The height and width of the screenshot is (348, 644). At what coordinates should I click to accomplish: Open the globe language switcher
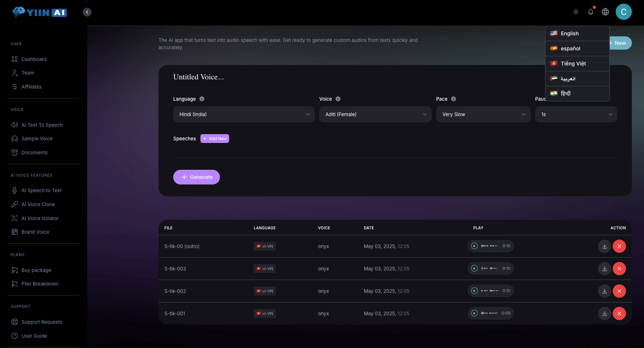tap(605, 12)
